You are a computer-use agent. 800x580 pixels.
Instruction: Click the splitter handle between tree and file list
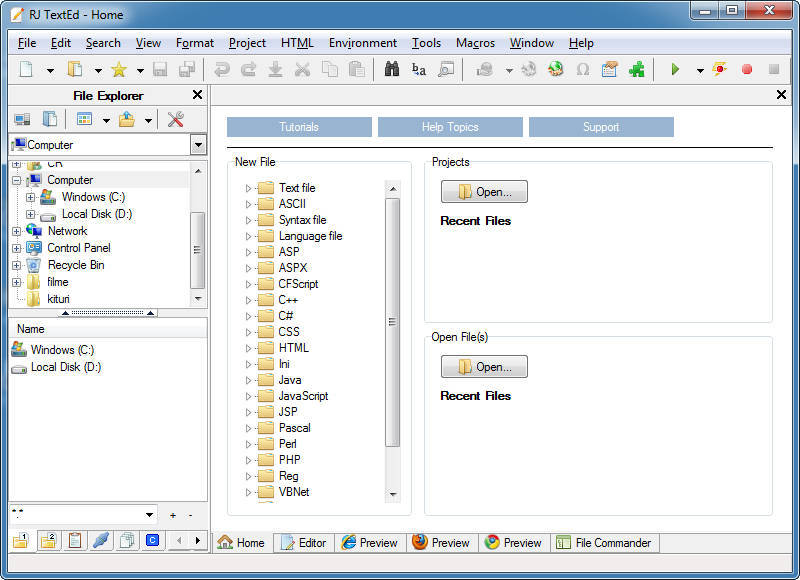tap(108, 313)
